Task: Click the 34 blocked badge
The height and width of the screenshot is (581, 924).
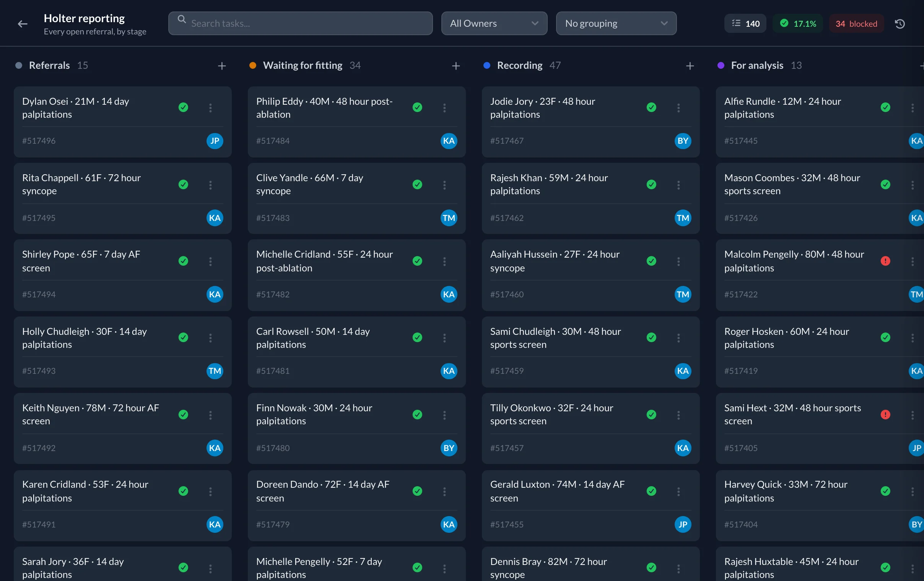Action: [x=856, y=24]
